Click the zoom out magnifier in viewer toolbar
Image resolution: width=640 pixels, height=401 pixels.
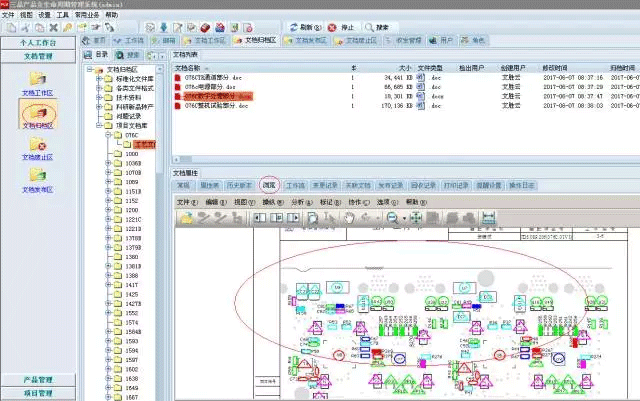click(x=392, y=217)
